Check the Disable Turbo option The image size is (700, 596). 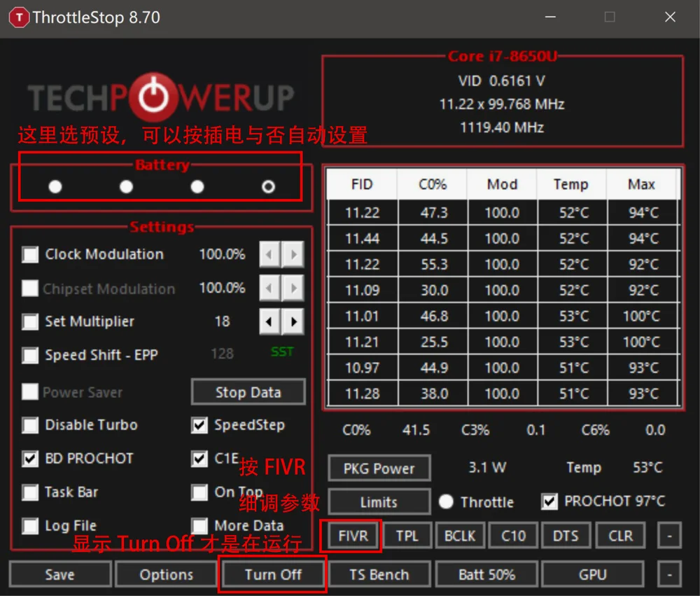[x=30, y=425]
